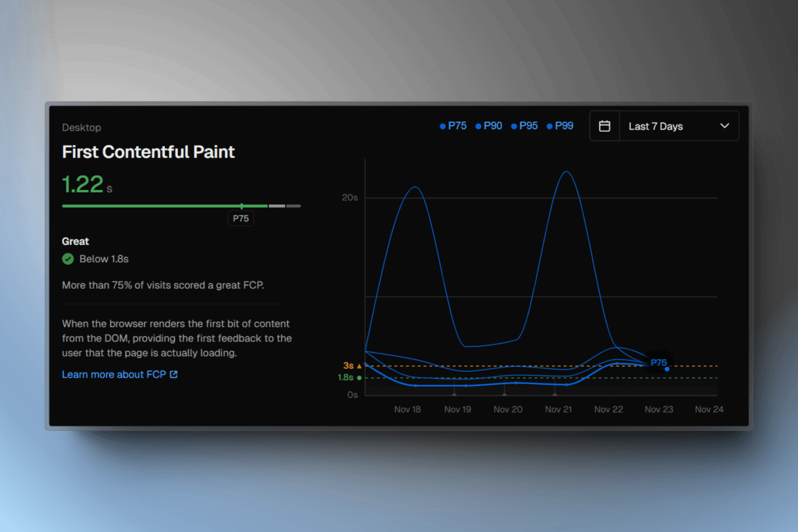This screenshot has height=532, width=798.
Task: Click the Nov 23 x-axis label
Action: coord(659,409)
